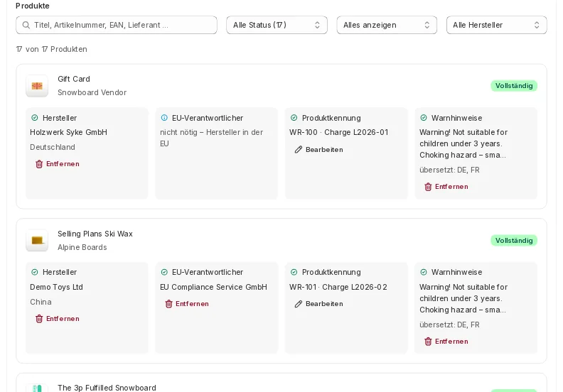This screenshot has height=392, width=563.
Task: Click the Produkte heading
Action: 32,6
